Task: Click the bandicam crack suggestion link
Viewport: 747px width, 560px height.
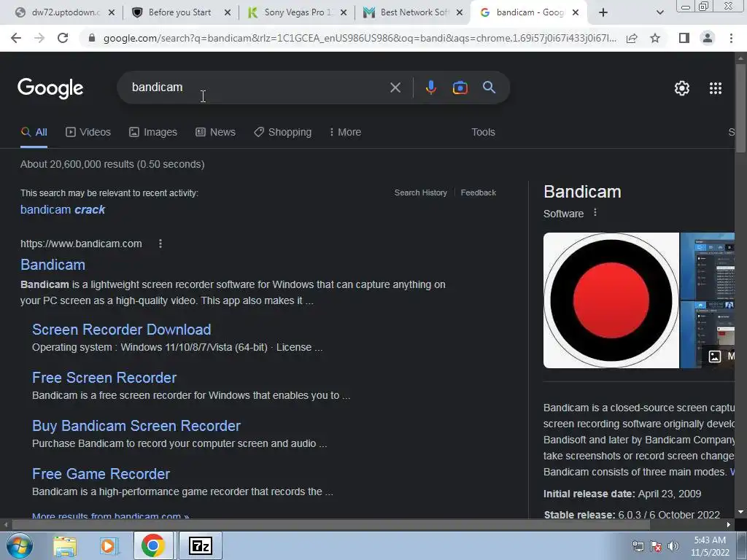Action: pos(63,209)
